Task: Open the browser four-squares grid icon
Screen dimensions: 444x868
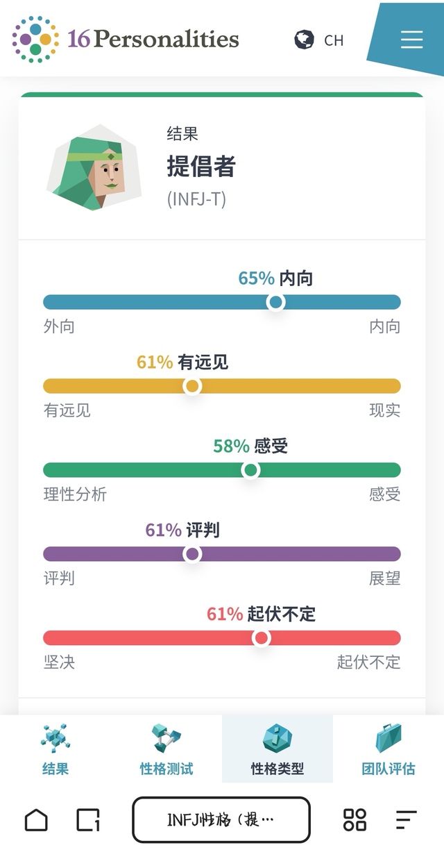Action: point(355,820)
